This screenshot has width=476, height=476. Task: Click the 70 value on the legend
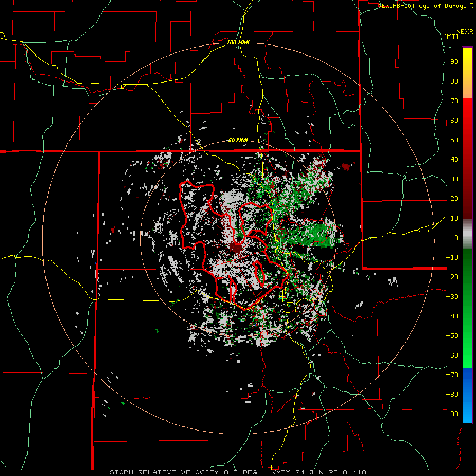click(x=454, y=101)
